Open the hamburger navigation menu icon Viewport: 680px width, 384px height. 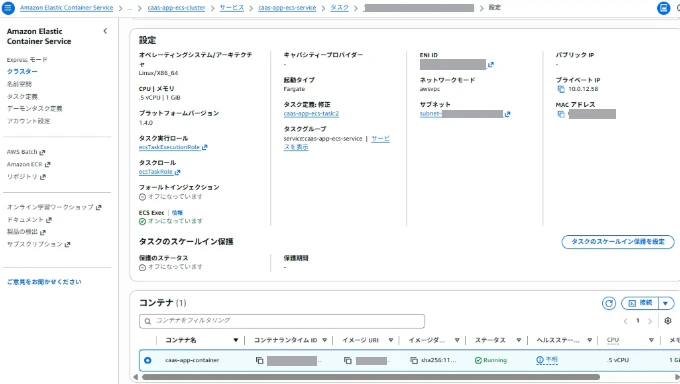click(x=8, y=7)
